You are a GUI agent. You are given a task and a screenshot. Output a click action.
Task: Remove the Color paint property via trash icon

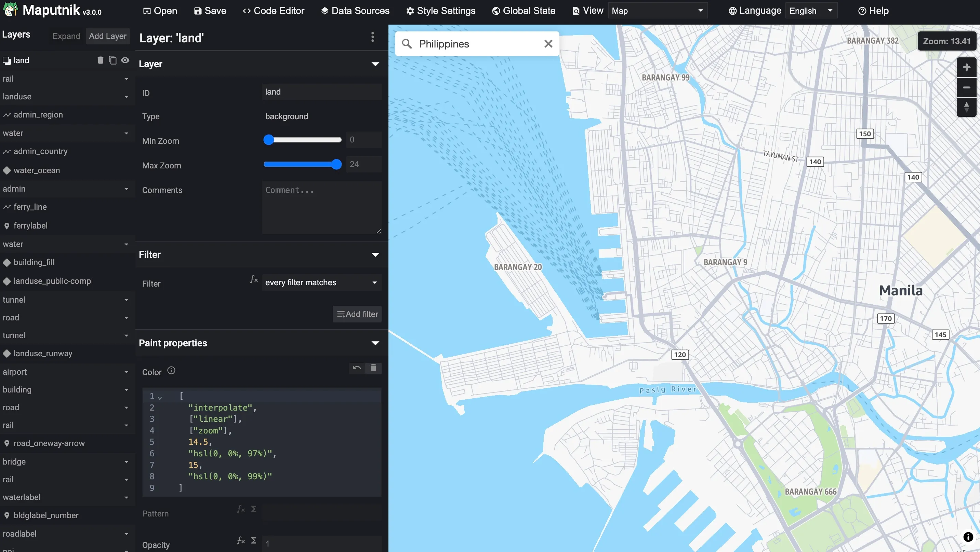373,368
